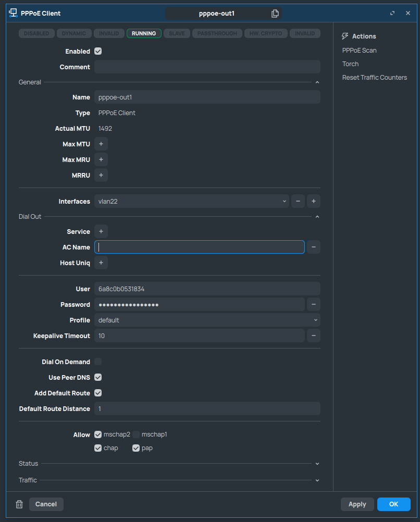This screenshot has width=420, height=522.
Task: Focus the AC Name input field
Action: [x=200, y=247]
